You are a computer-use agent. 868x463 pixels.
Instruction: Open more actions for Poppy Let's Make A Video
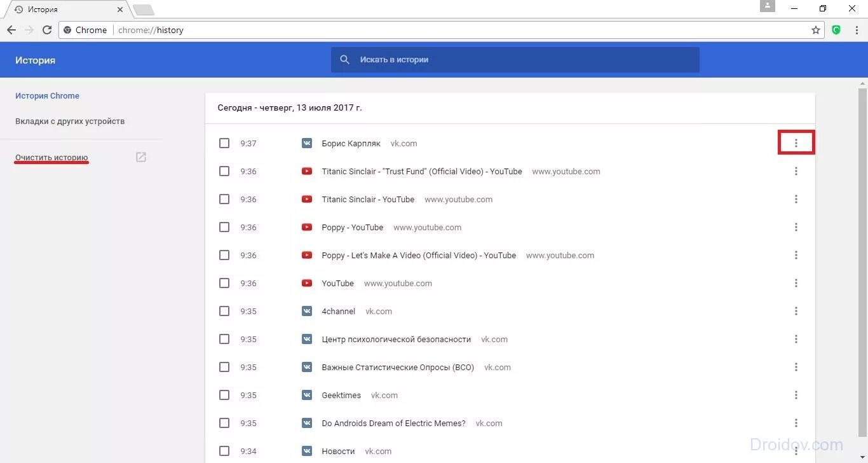point(796,255)
